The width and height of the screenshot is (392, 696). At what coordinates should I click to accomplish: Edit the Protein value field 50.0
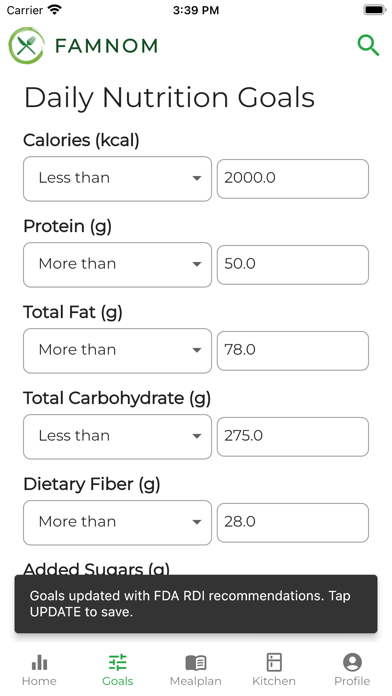pyautogui.click(x=293, y=265)
